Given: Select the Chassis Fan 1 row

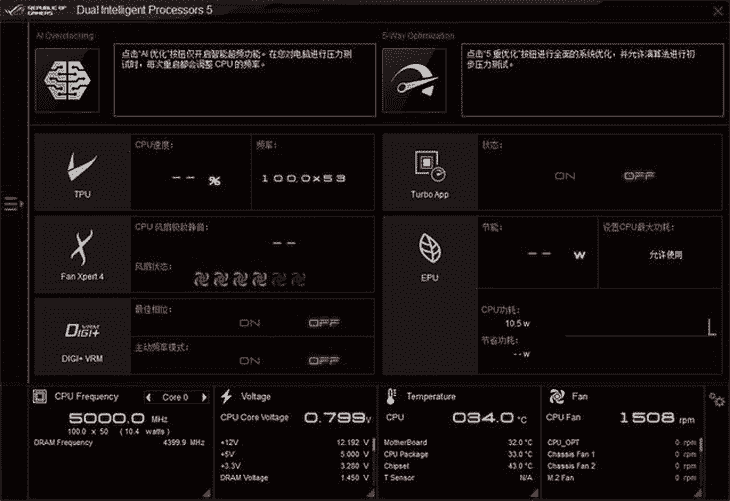Looking at the screenshot, I should point(622,454).
